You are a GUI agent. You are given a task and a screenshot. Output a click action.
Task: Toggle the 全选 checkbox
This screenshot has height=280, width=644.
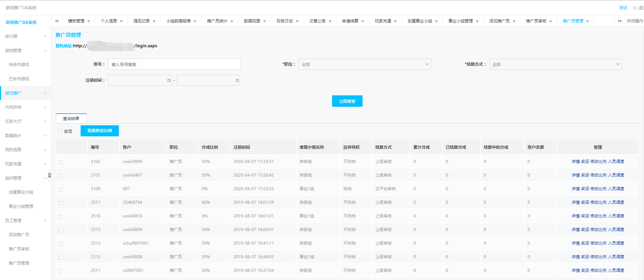click(x=60, y=131)
